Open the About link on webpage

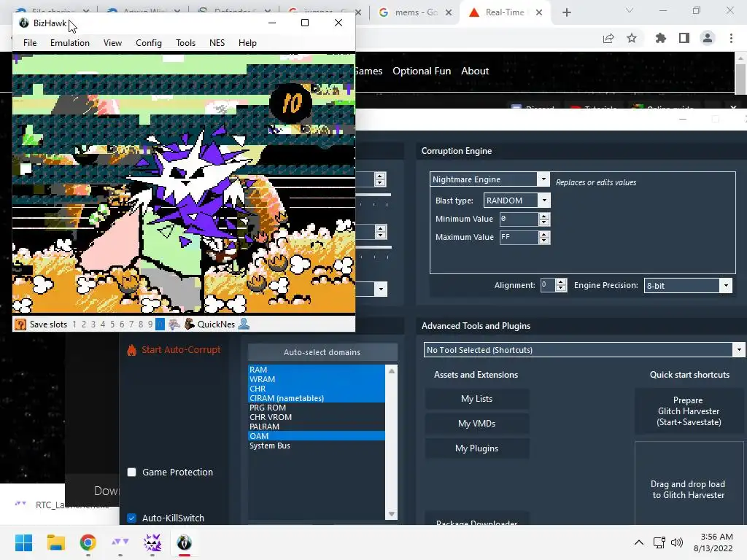click(x=475, y=71)
